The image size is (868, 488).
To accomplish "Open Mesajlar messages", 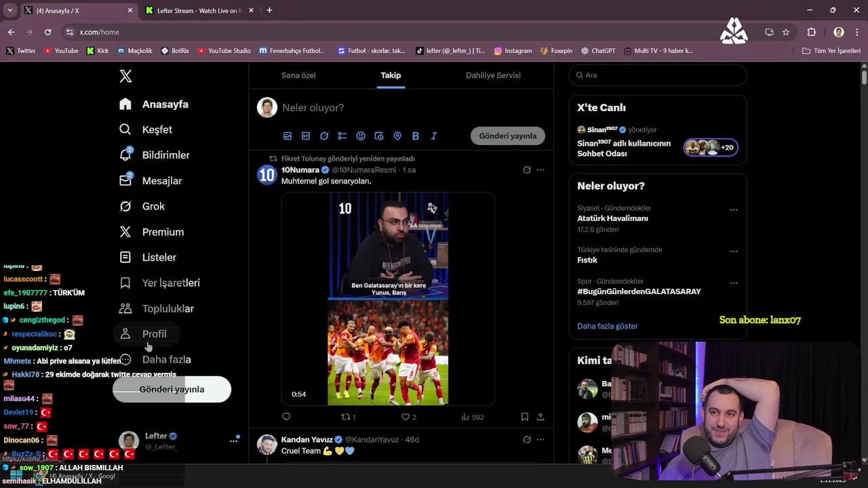I will [151, 181].
